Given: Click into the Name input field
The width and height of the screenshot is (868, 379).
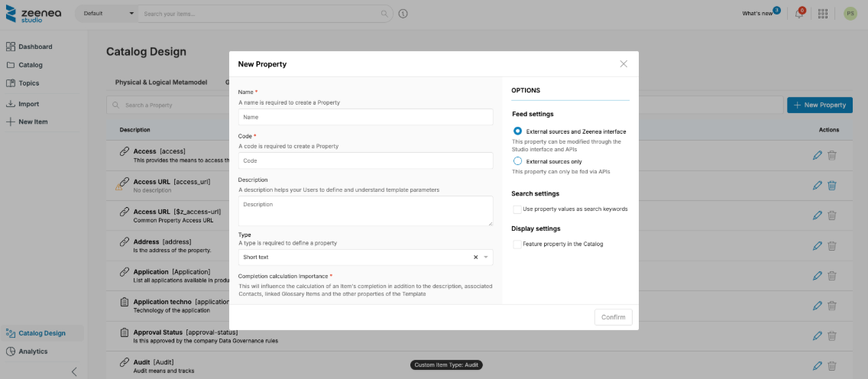Looking at the screenshot, I should pyautogui.click(x=365, y=117).
